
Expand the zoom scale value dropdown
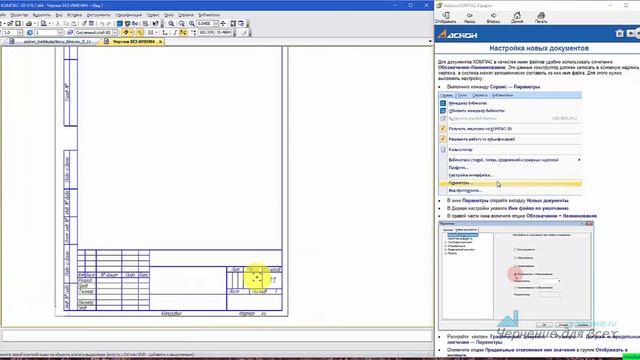click(x=216, y=24)
